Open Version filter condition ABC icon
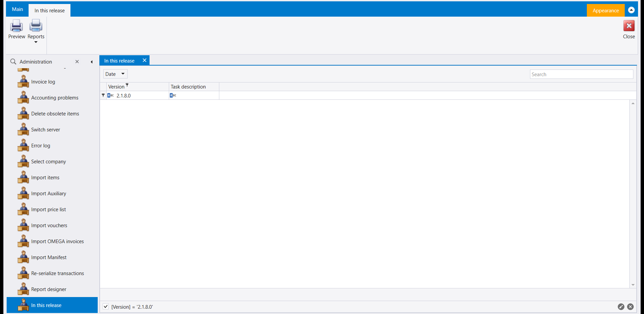644x314 pixels. [111, 95]
